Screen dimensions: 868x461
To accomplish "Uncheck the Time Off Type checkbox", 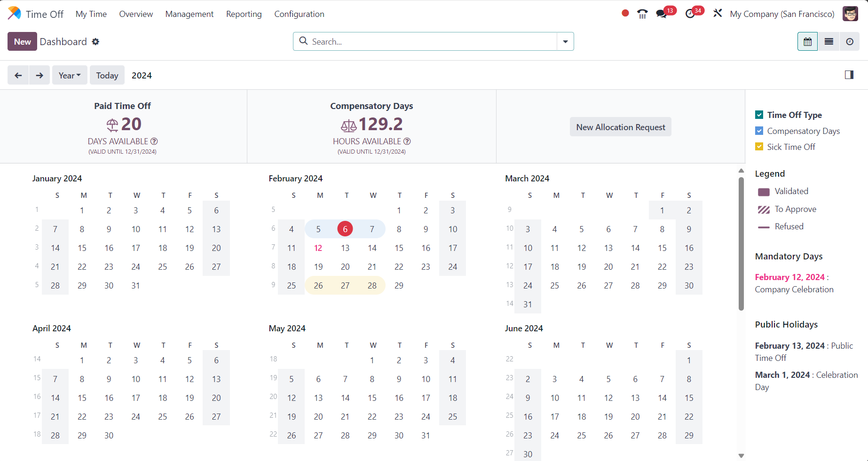I will (759, 115).
